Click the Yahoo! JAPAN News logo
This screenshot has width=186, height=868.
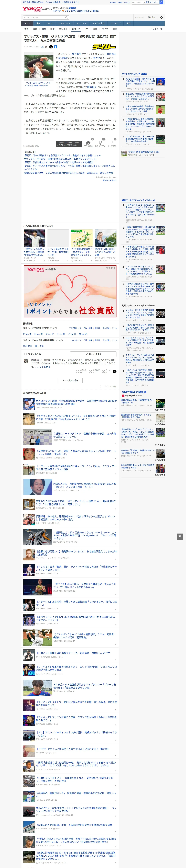tap(37, 9)
